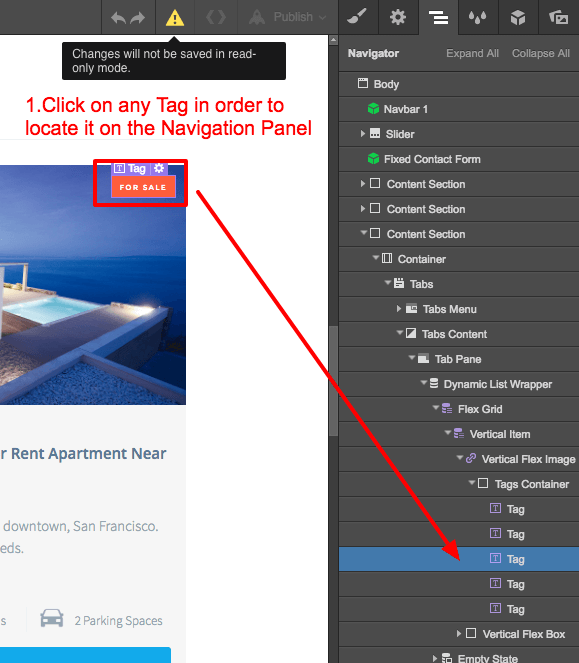Viewport: 579px width, 663px height.
Task: Click Expand All in Navigator
Action: 472,54
